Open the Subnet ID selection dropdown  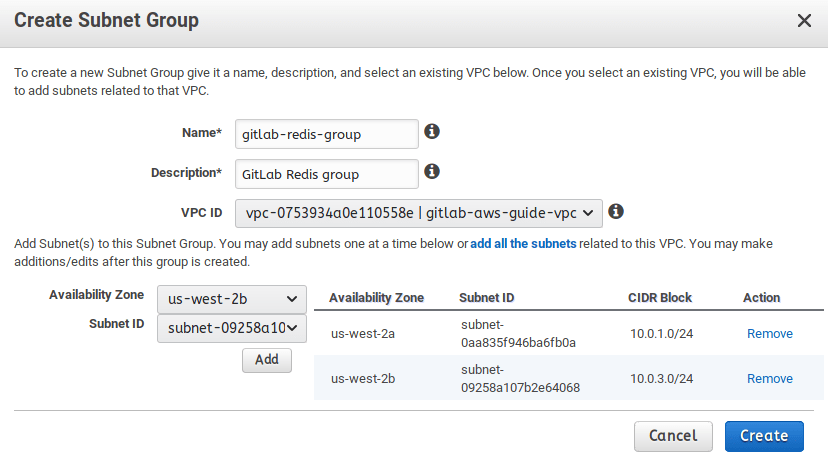pos(231,326)
